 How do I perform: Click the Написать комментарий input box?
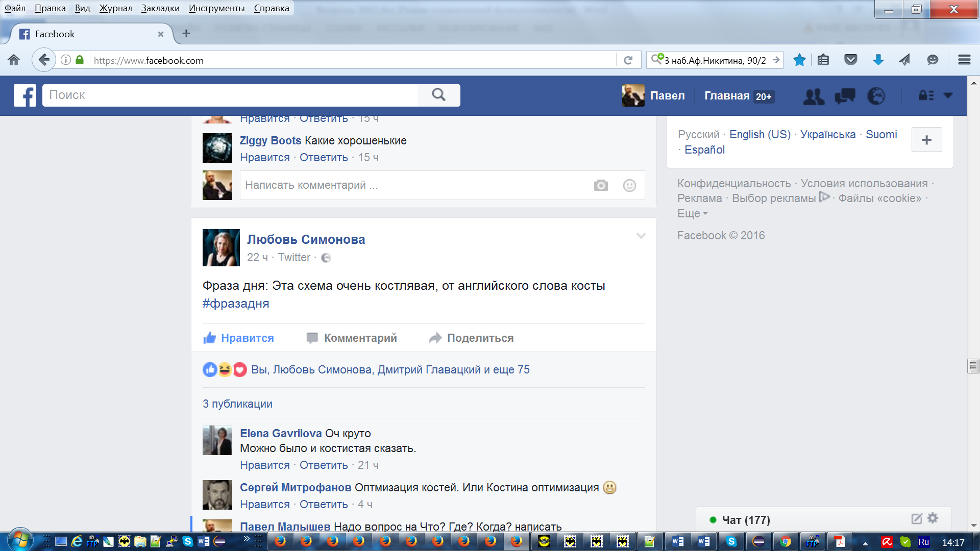442,185
